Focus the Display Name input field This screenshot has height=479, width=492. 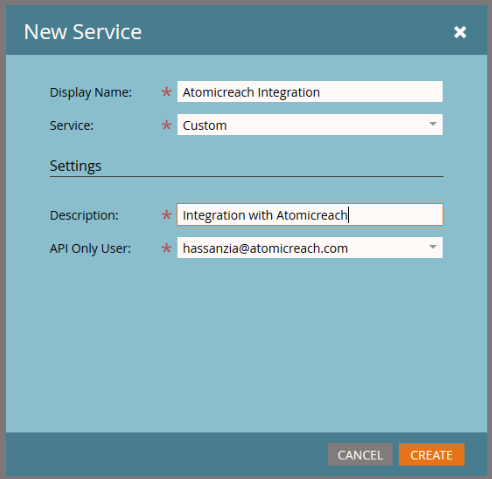point(310,92)
